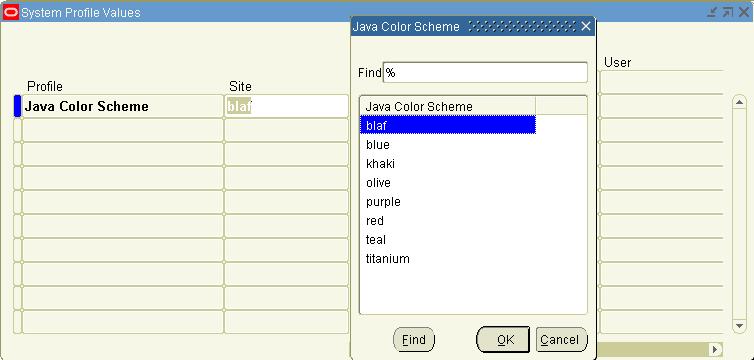The height and width of the screenshot is (360, 754).
Task: Maximize the System Profile Values window
Action: pos(728,12)
